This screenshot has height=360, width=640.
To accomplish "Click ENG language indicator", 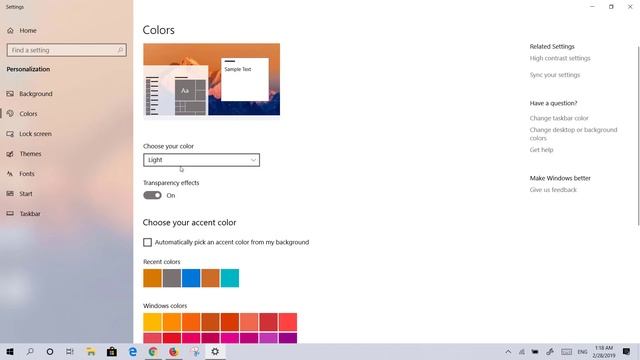I will [582, 351].
